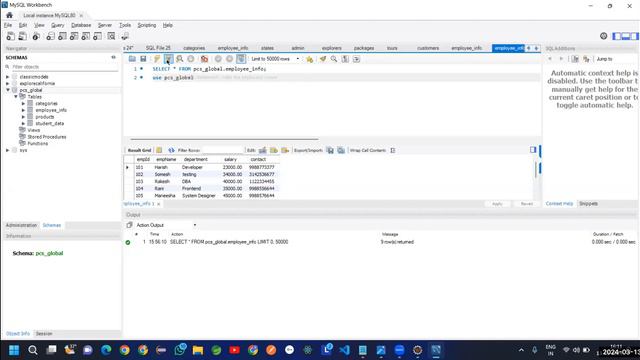
Task: Click the Filter objects search field
Action: (x=63, y=67)
